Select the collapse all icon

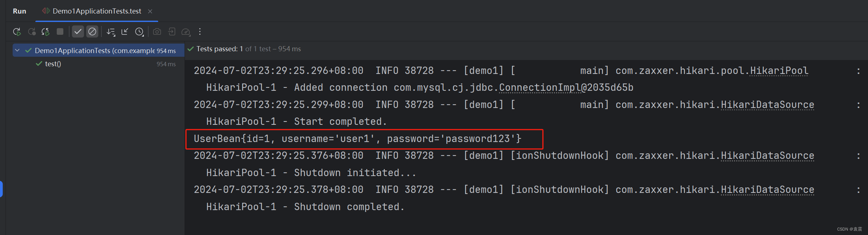coord(124,32)
